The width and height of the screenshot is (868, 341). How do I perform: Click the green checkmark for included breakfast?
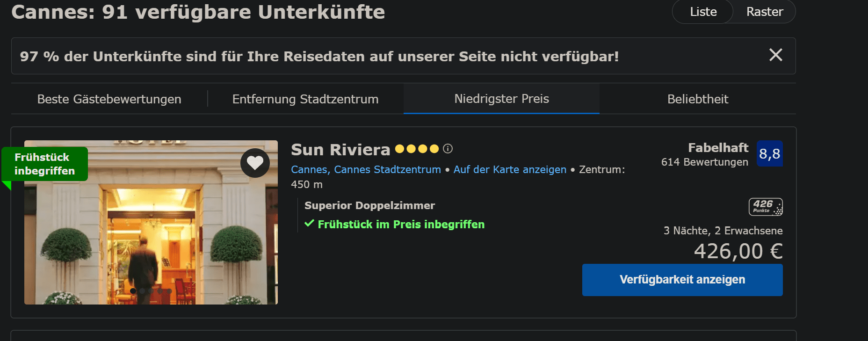pos(309,224)
